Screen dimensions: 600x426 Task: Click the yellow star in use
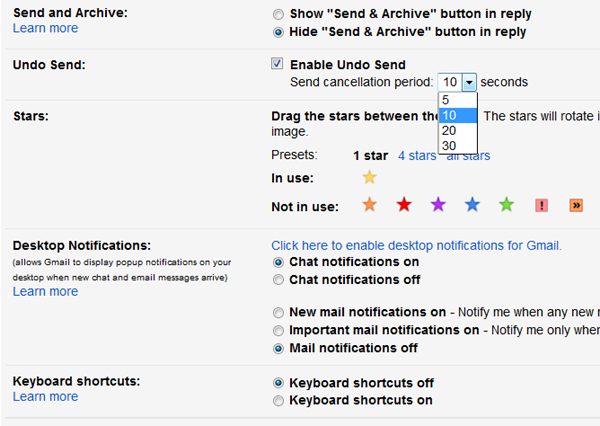pos(369,177)
